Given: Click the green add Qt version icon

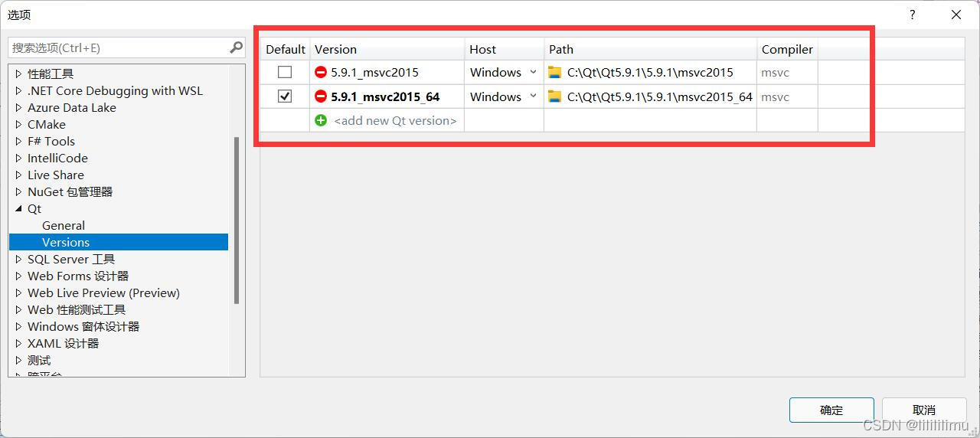Looking at the screenshot, I should (x=321, y=120).
